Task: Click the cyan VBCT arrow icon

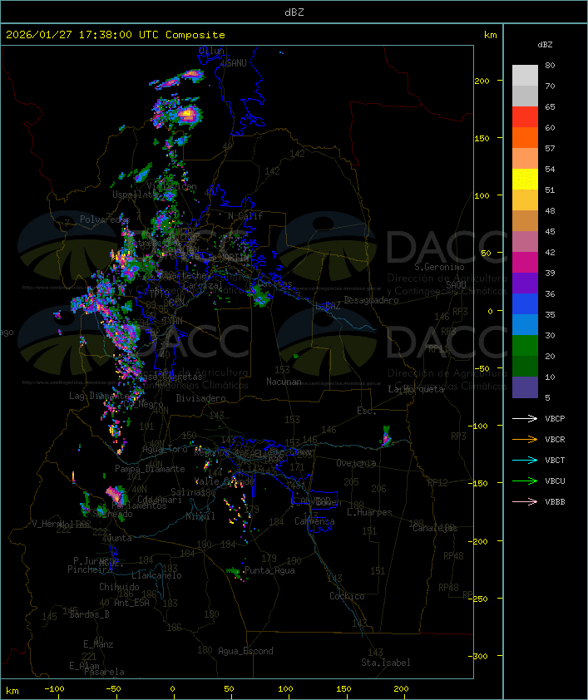Action: pyautogui.click(x=525, y=461)
